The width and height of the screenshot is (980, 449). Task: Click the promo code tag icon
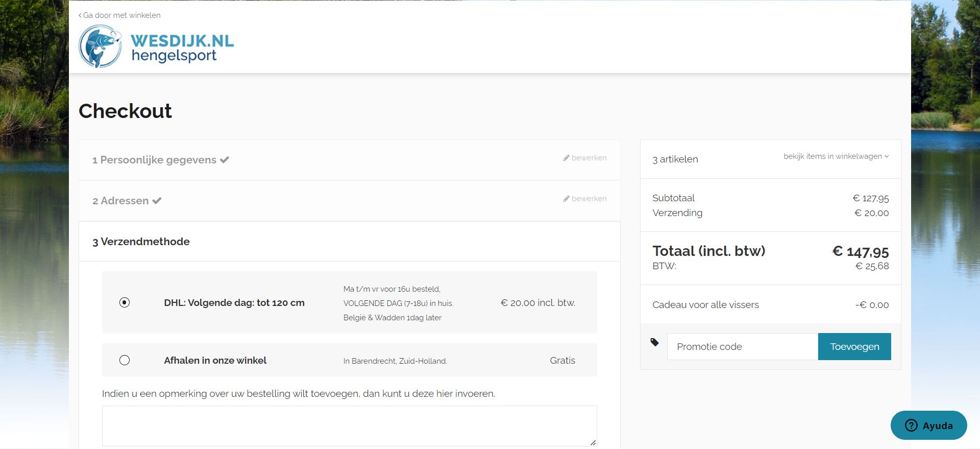click(654, 342)
